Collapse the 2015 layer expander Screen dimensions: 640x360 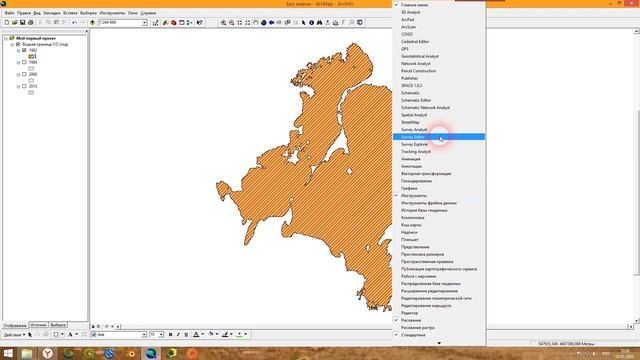[18, 87]
